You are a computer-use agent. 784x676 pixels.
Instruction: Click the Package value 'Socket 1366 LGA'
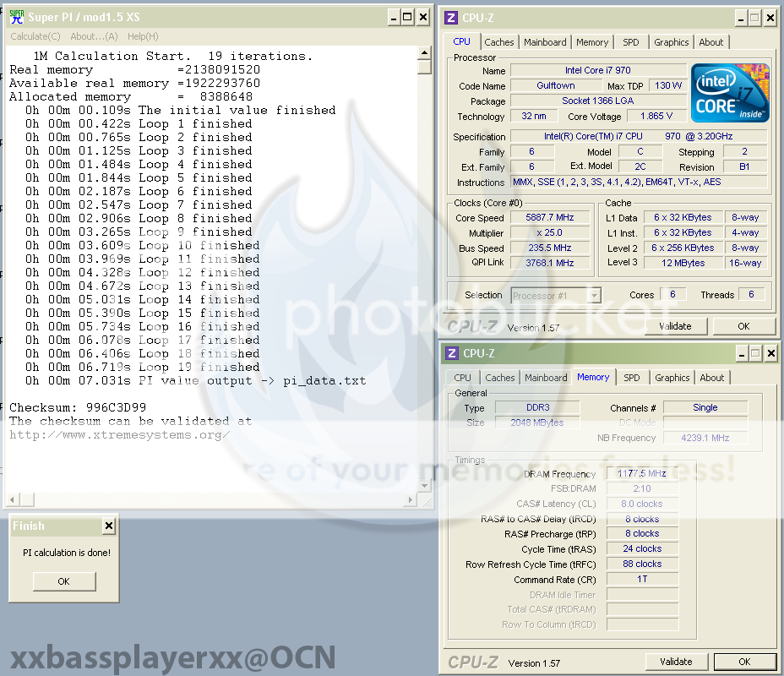[x=598, y=101]
